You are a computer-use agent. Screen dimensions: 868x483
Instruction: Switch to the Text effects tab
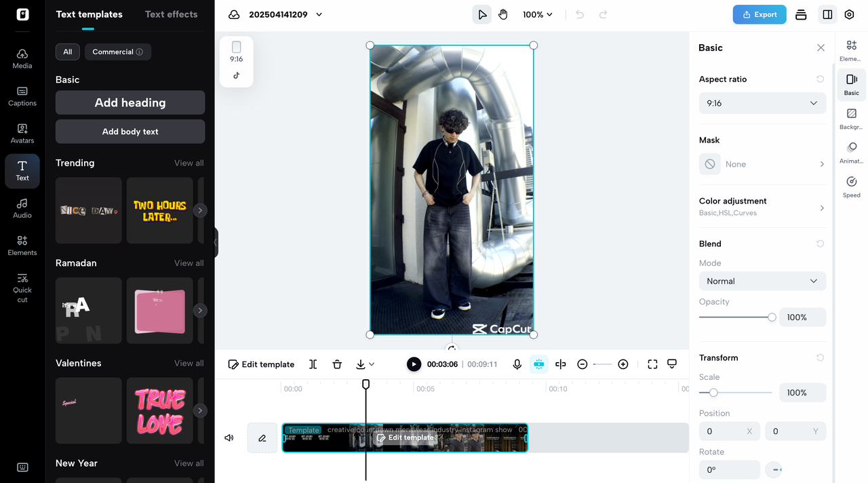pos(171,14)
